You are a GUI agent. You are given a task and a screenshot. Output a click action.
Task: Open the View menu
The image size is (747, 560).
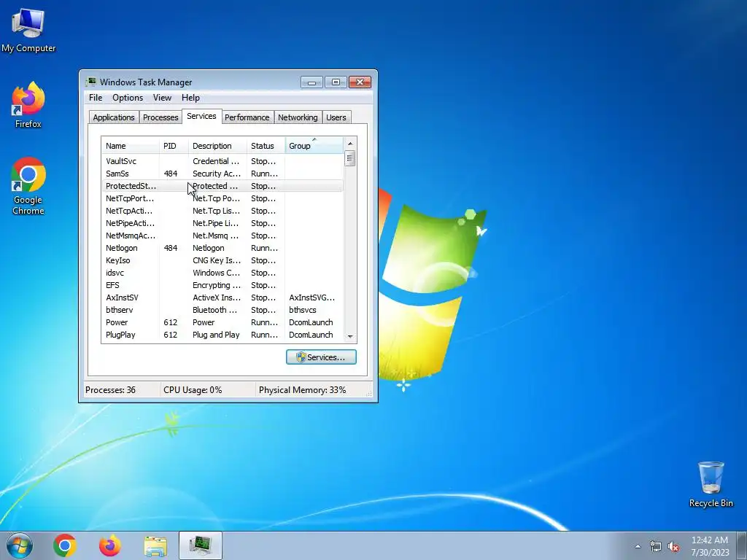[162, 98]
